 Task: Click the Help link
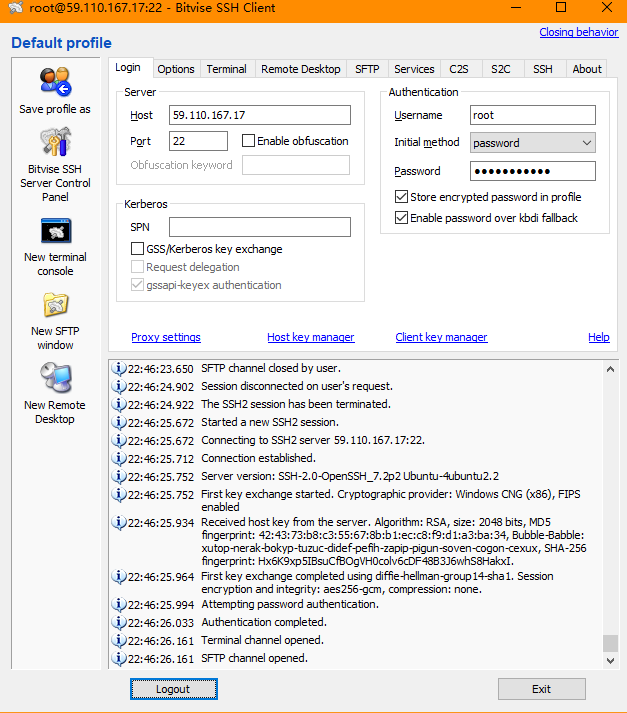tap(599, 337)
